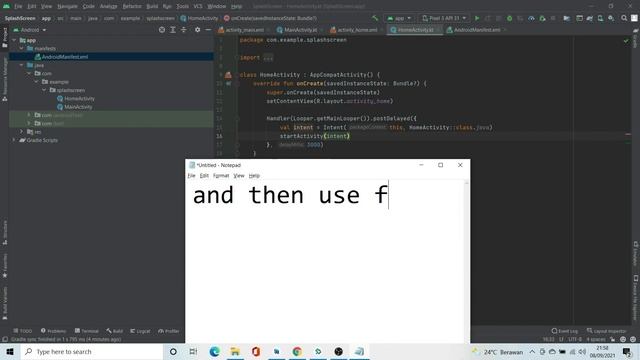The image size is (640, 360).
Task: Open Chrome from the taskbar
Action: (x=297, y=351)
